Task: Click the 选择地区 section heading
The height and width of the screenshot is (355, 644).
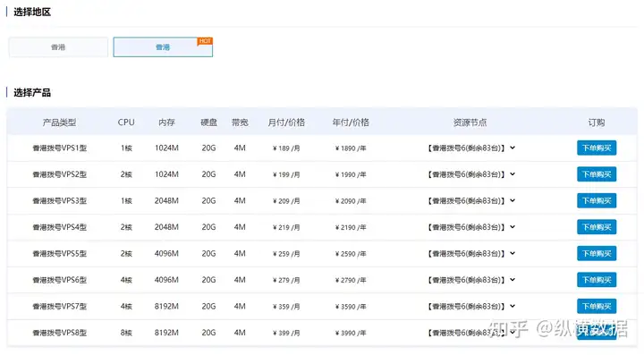Action: 32,12
